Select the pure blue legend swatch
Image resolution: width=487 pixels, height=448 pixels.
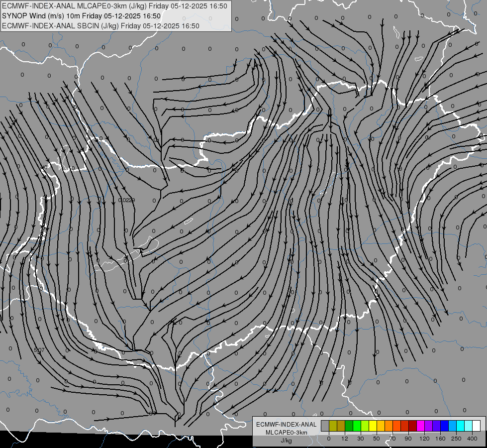click(444, 426)
